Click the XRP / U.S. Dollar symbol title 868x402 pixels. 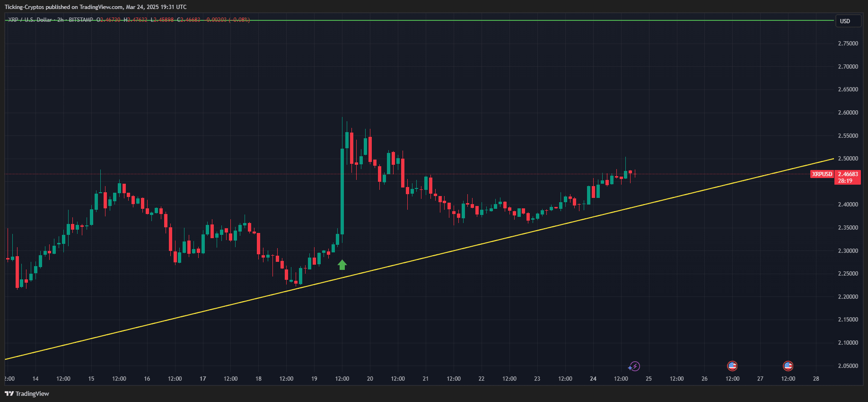pos(30,20)
